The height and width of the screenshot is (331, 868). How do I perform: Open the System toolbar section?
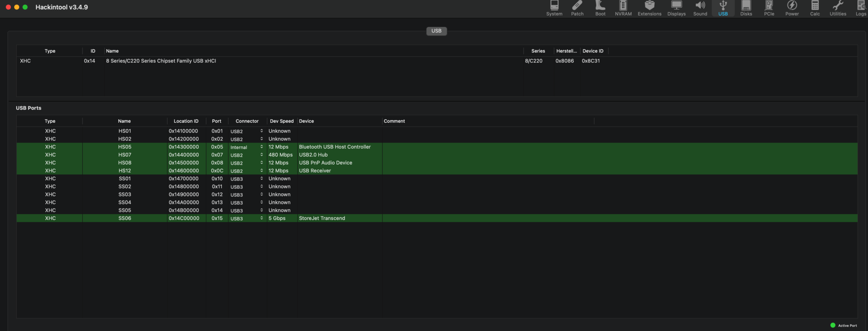point(554,8)
